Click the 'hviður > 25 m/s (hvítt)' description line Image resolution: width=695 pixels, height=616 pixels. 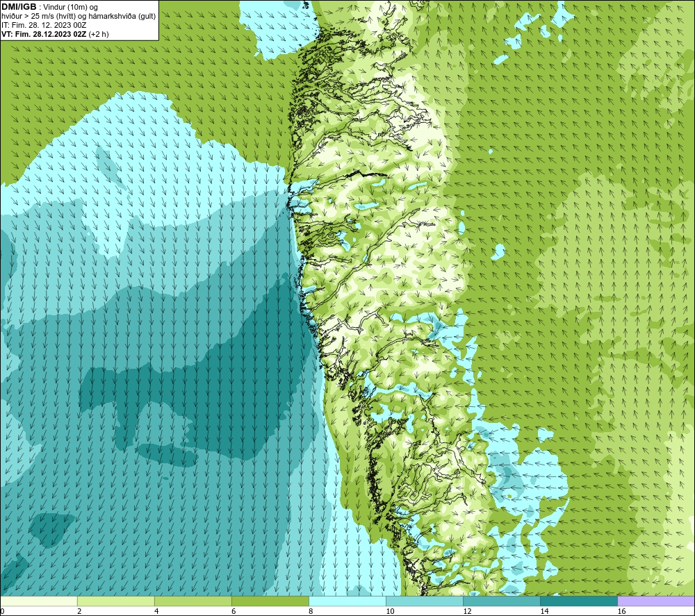79,16
